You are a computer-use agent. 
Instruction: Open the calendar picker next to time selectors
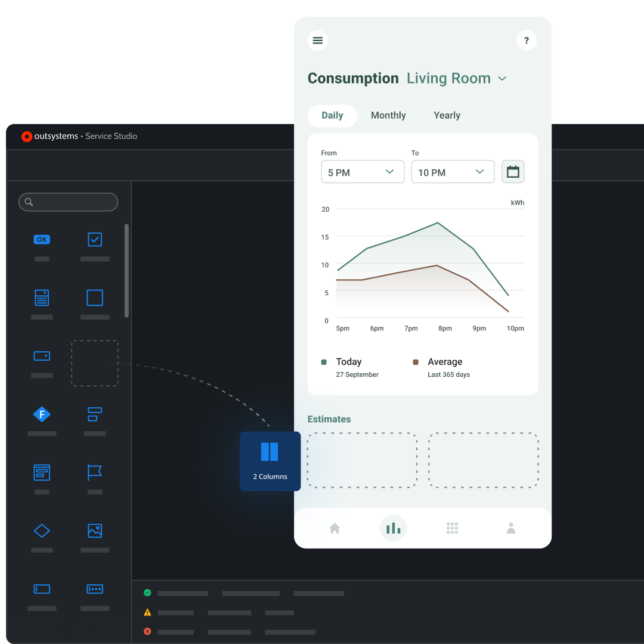point(513,171)
